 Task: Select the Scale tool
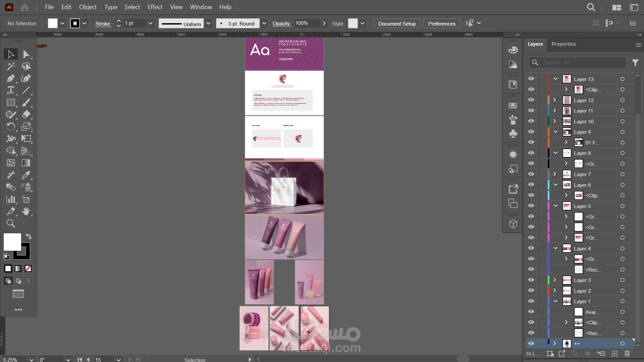tap(26, 127)
